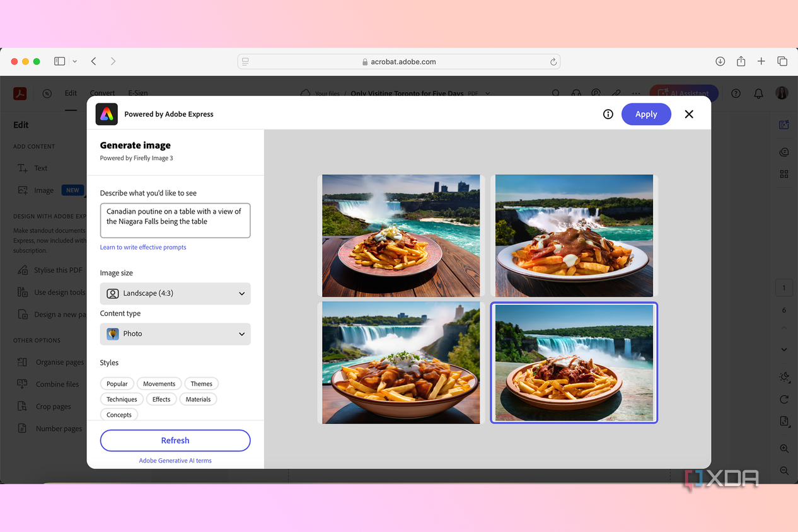Viewport: 798px width, 532px height.
Task: Select the poutine image on white plate
Action: [574, 236]
